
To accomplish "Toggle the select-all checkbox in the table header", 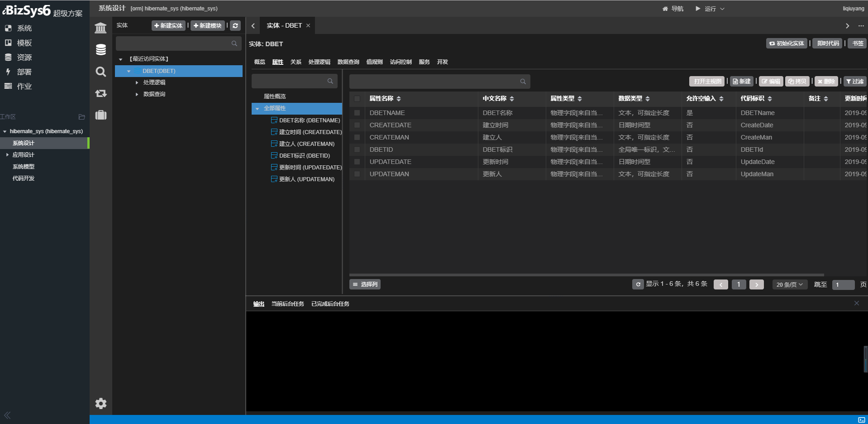I will [357, 99].
